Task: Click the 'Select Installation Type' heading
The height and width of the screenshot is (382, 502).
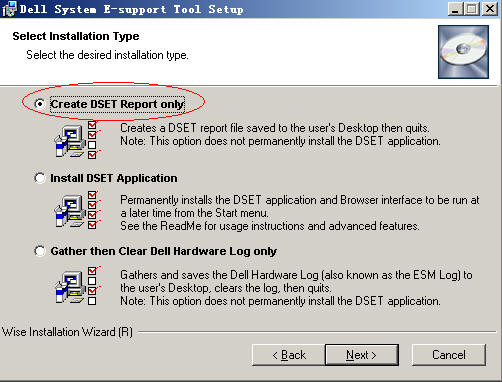Action: (x=76, y=36)
